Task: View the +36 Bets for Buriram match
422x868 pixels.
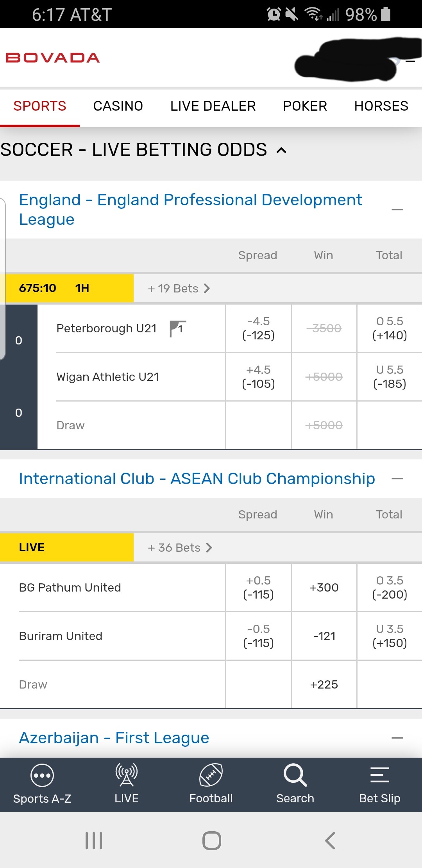Action: 180,548
